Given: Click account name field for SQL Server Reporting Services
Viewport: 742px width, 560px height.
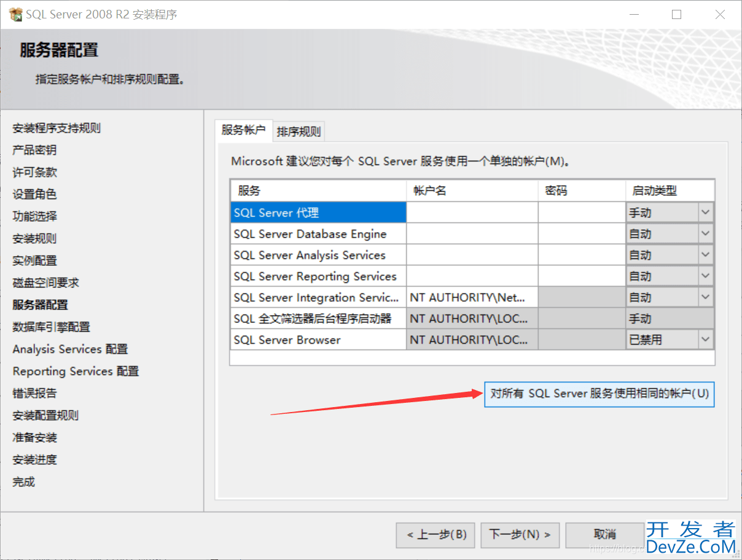Looking at the screenshot, I should [472, 276].
